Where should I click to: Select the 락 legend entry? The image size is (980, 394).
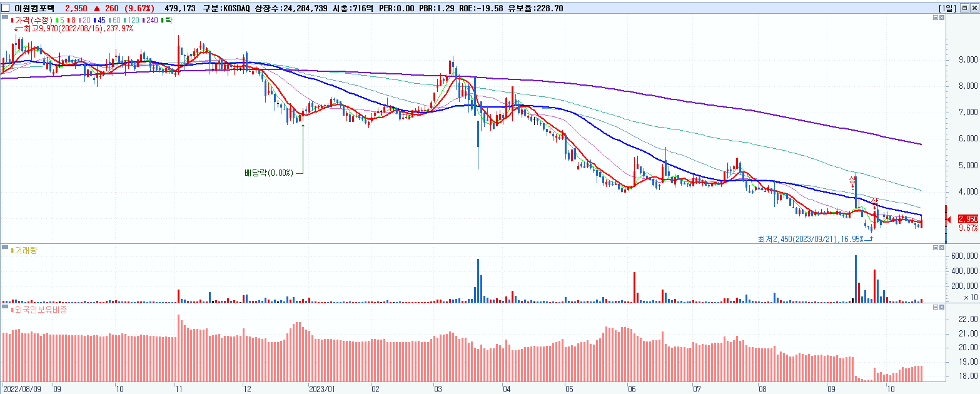tap(167, 21)
